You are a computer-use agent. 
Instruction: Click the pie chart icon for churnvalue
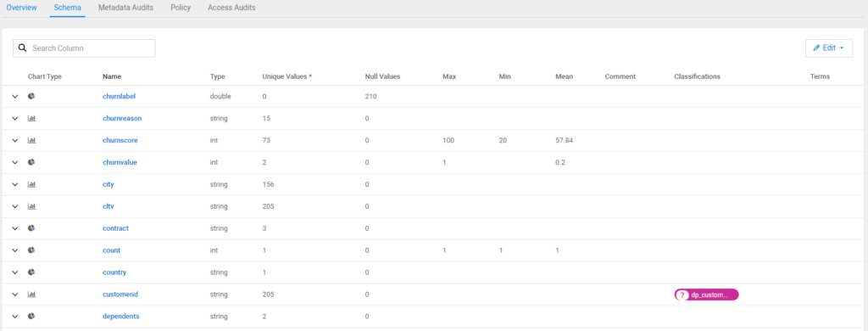click(x=31, y=162)
